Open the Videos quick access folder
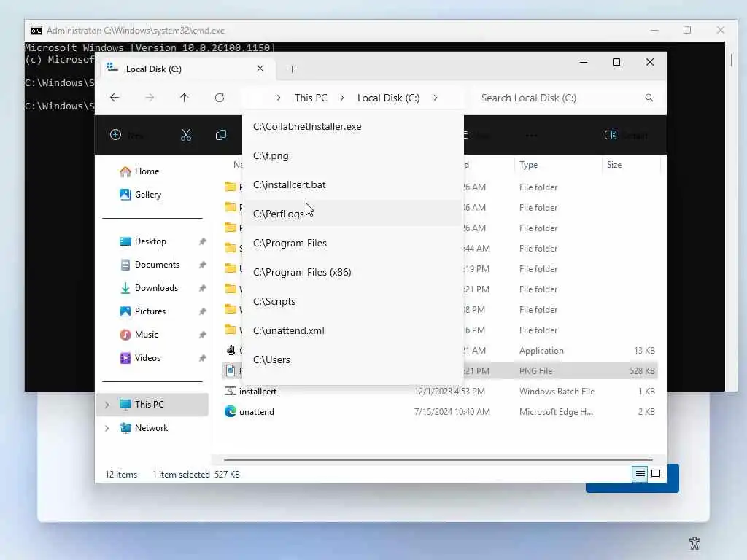747x560 pixels. (x=147, y=358)
